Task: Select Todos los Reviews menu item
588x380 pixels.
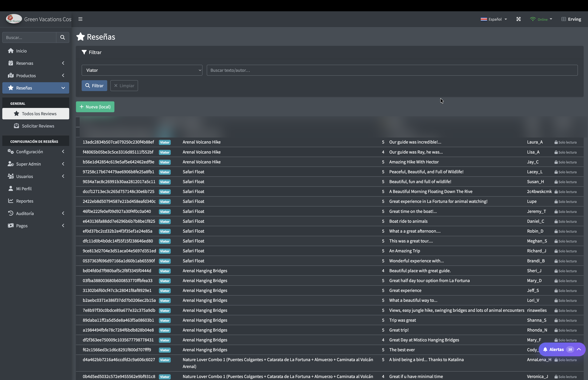Action: coord(36,114)
